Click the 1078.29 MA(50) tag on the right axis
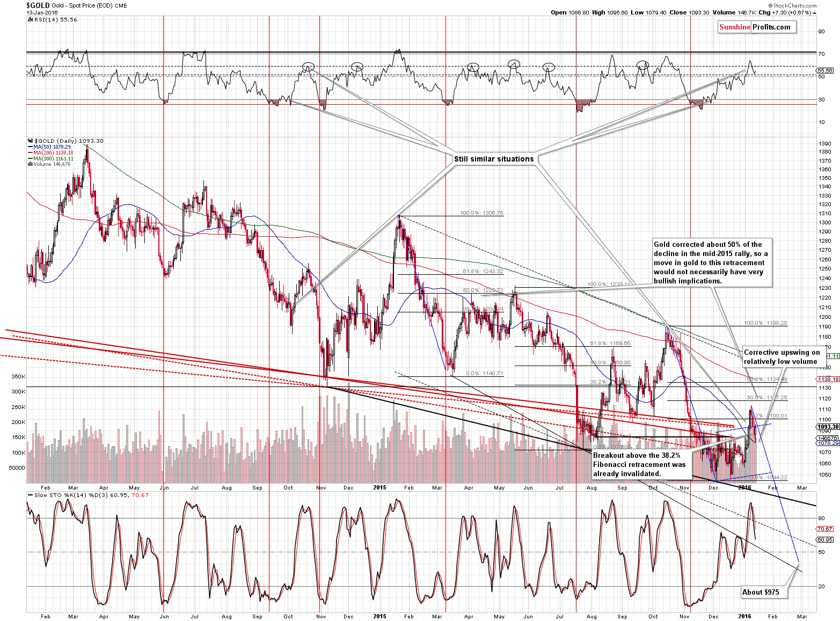Screen dimensions: 840x621 click(828, 443)
